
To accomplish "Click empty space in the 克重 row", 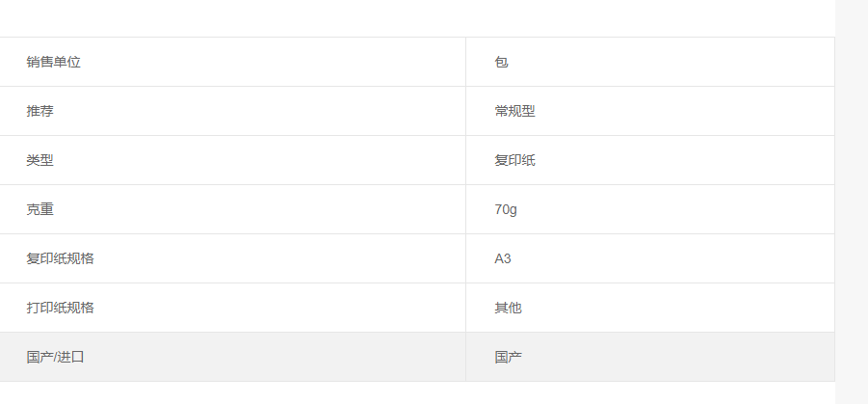I will [x=276, y=209].
